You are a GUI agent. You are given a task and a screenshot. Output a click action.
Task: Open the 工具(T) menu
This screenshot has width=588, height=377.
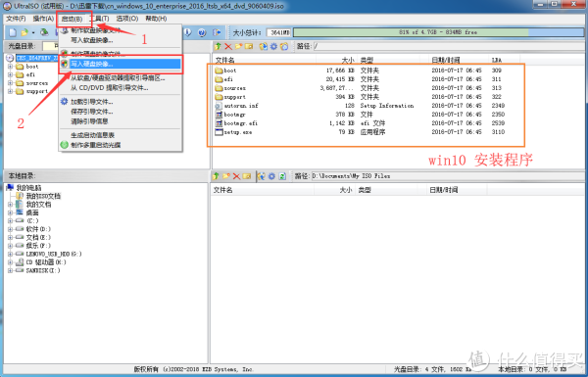click(99, 19)
